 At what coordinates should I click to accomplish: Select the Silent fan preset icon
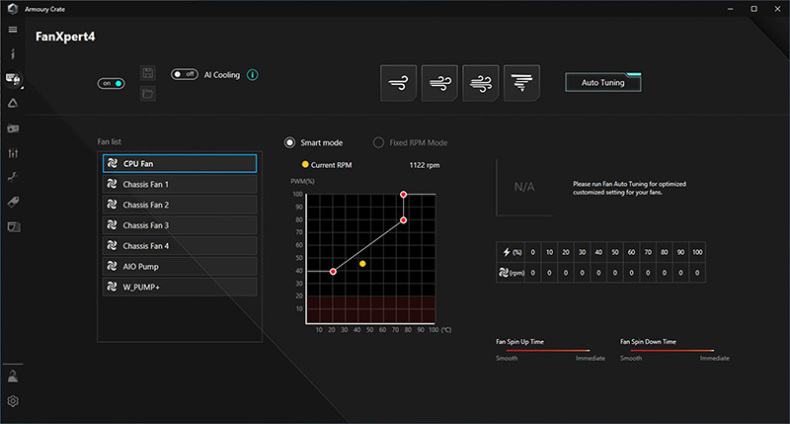click(399, 83)
